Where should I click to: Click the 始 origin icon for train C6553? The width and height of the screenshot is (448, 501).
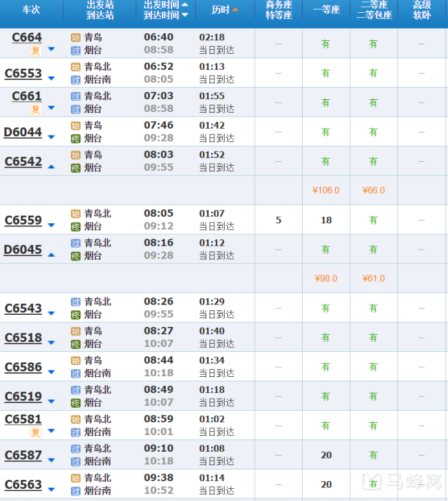(76, 67)
